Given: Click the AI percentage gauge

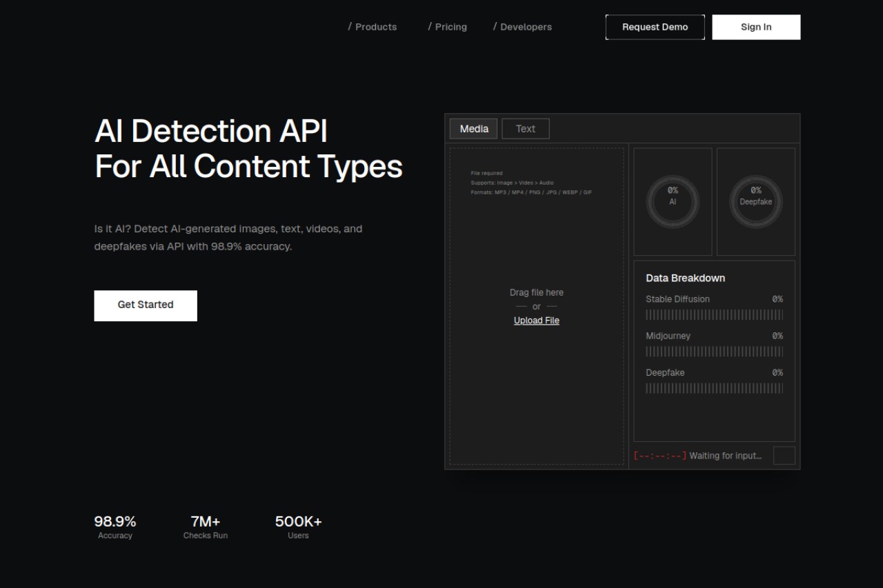Looking at the screenshot, I should 673,202.
